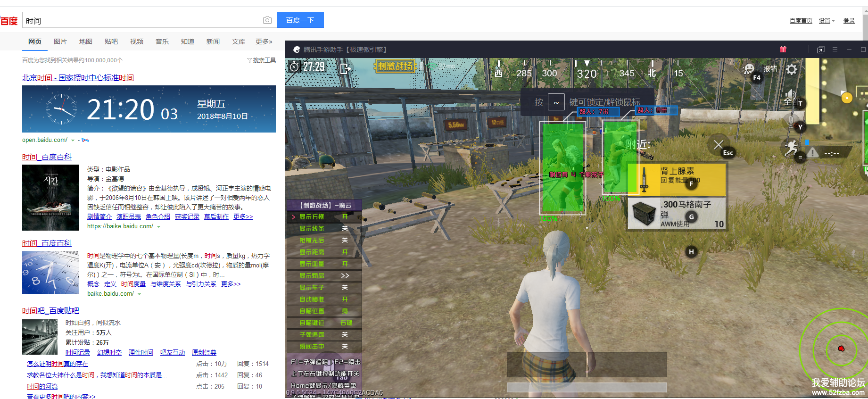868x399 pixels.
Task: Open the 图片 search tab
Action: pyautogui.click(x=60, y=42)
